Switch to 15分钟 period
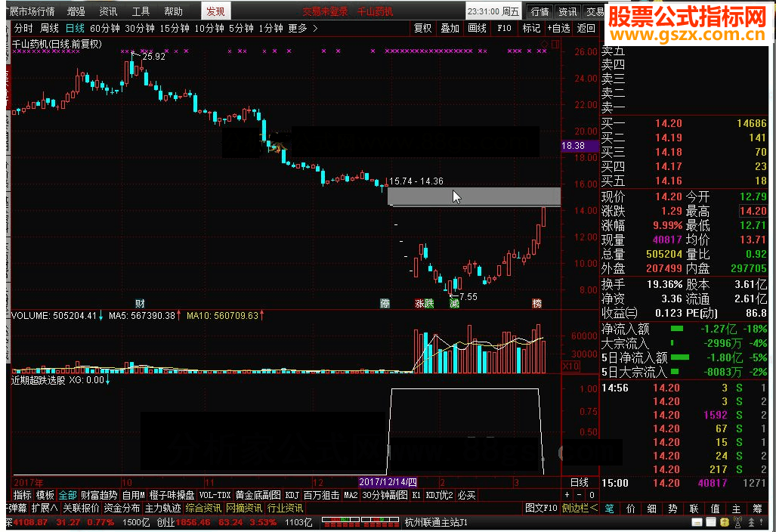 pos(175,28)
